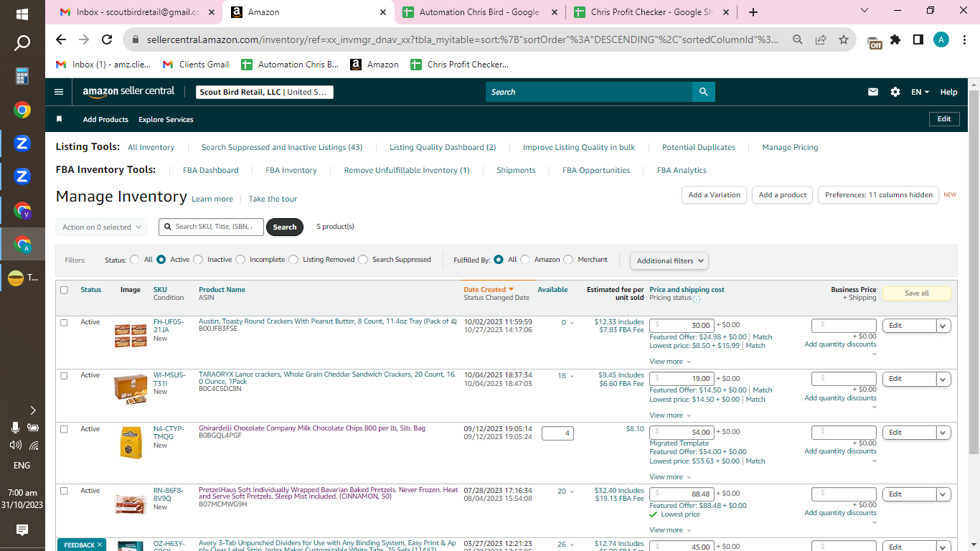980x551 pixels.
Task: Click the black Search button beside SKU field
Action: pos(285,227)
